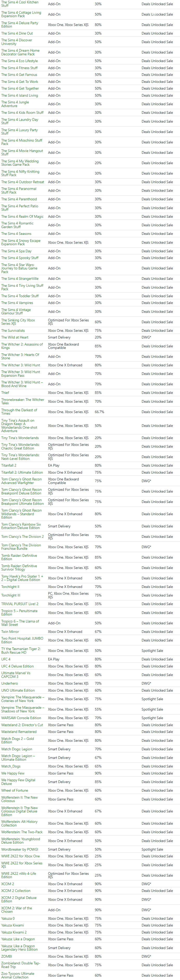This screenshot has width=180, height=980.
Task: Click the UFC 4 Deluxe Edition link
Action: pos(17,666)
